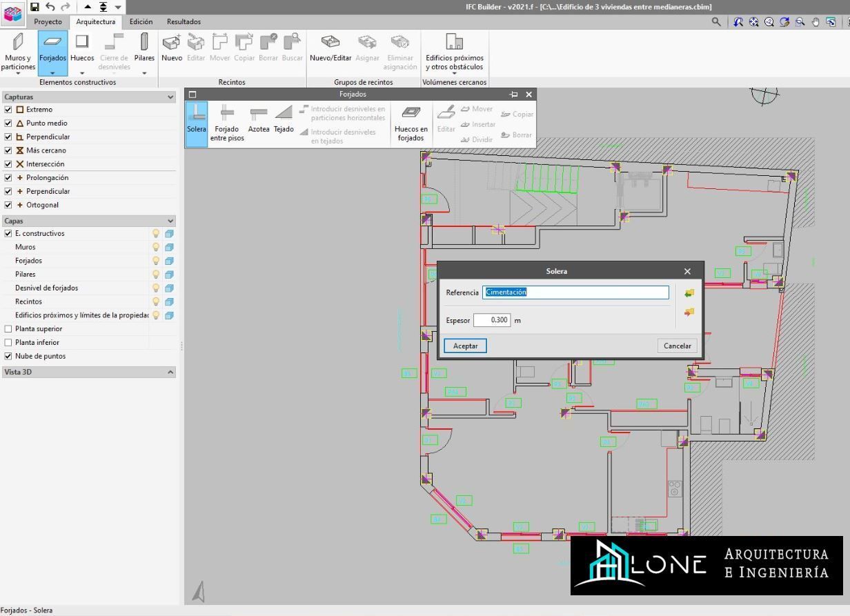Click the search magnifier icon at top right

point(716,21)
